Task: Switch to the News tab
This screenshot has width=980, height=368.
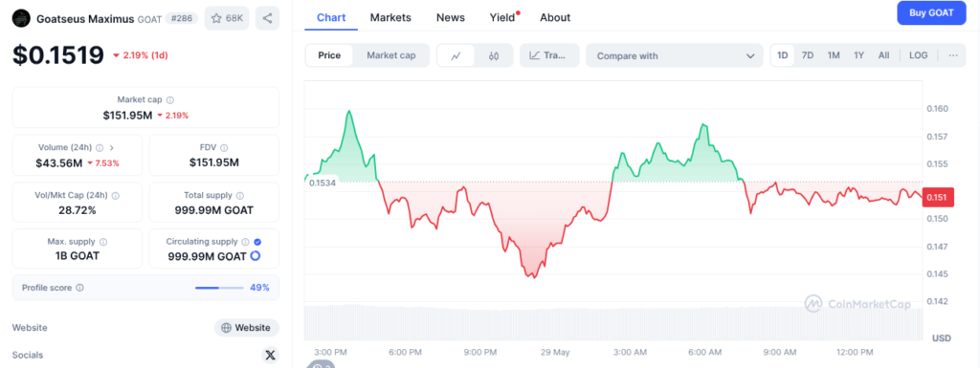Action: pos(451,17)
